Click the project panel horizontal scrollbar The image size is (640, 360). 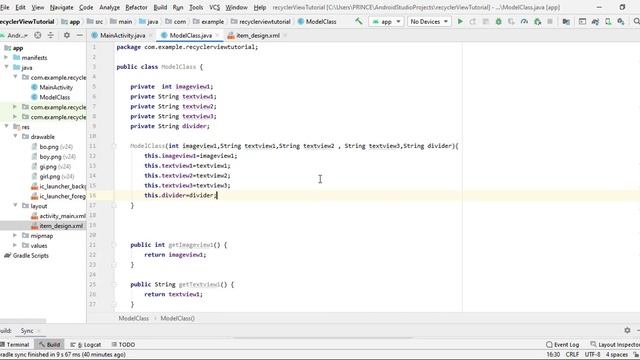point(23,321)
